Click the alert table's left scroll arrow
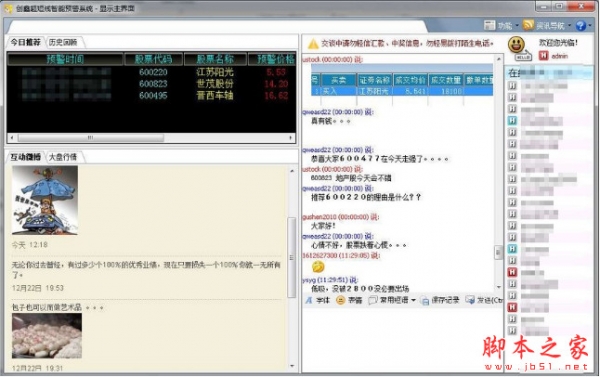This screenshot has height=377, width=600. 12,137
